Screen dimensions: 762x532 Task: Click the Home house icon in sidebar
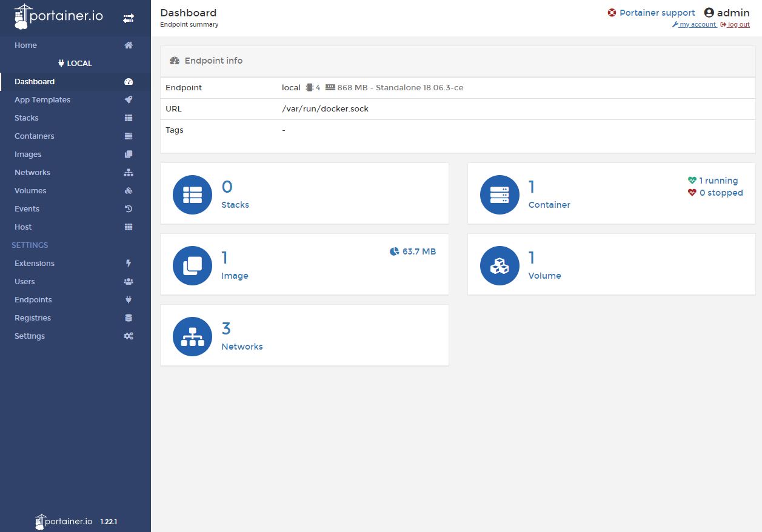point(128,45)
